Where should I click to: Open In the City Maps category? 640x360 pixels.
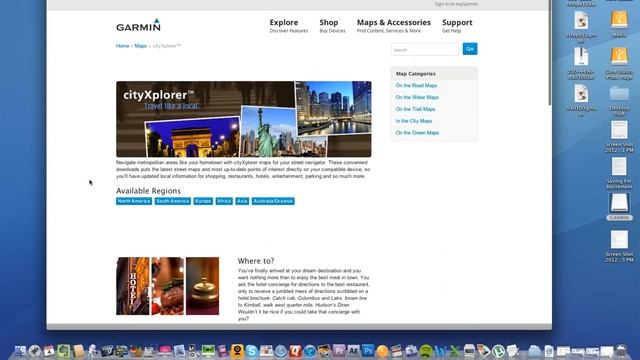pyautogui.click(x=413, y=121)
